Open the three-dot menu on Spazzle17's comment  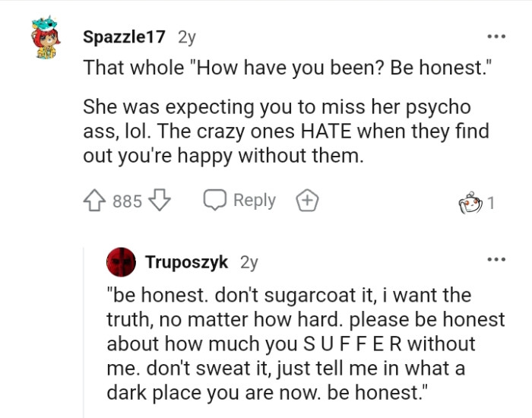tap(496, 36)
